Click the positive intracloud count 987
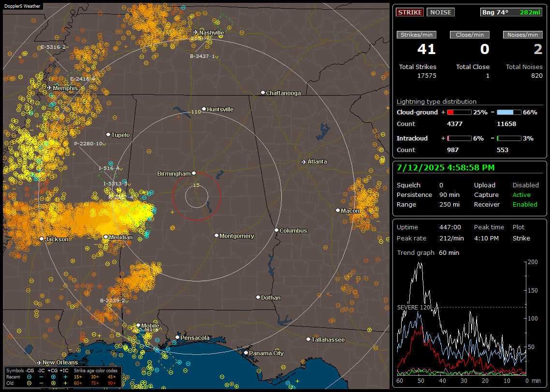Image resolution: width=550 pixels, height=392 pixels. (x=453, y=150)
